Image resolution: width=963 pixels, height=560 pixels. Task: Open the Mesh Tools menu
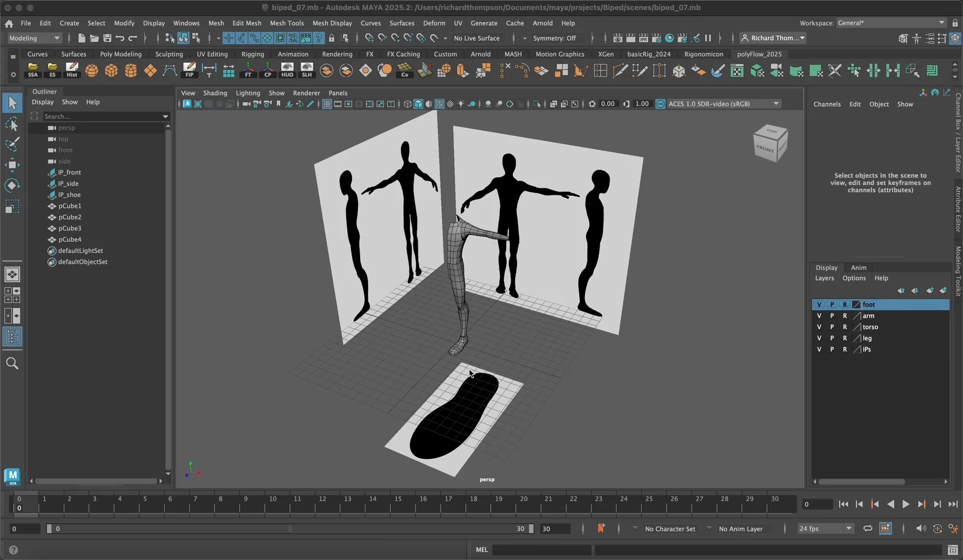click(287, 23)
